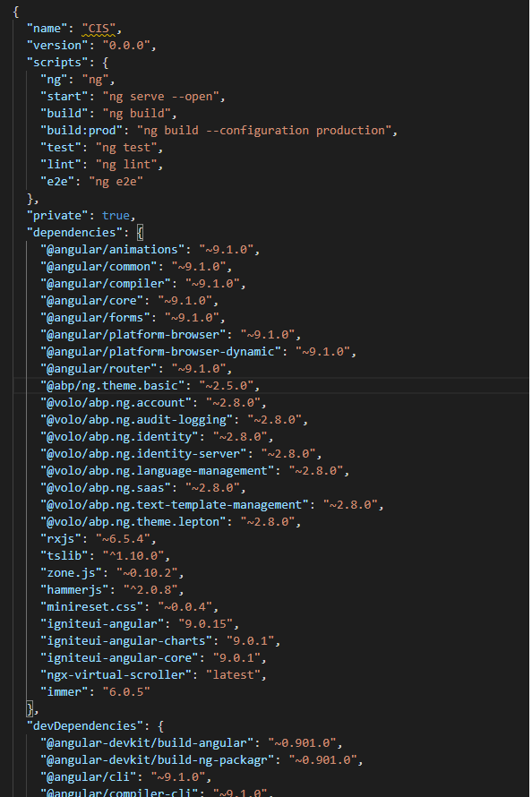532x797 pixels.
Task: Click the "tslib" dependency key
Action: click(x=64, y=556)
